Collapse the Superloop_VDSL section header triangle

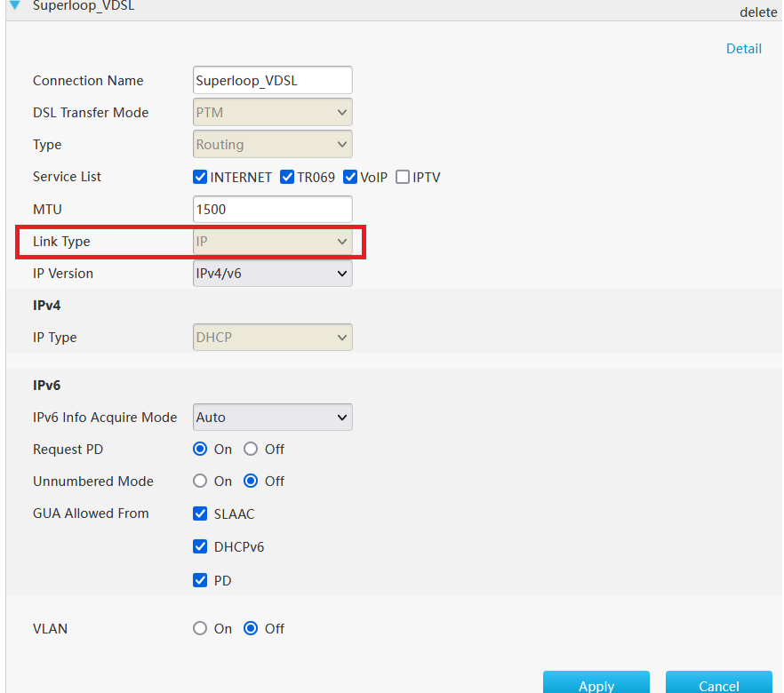(12, 6)
